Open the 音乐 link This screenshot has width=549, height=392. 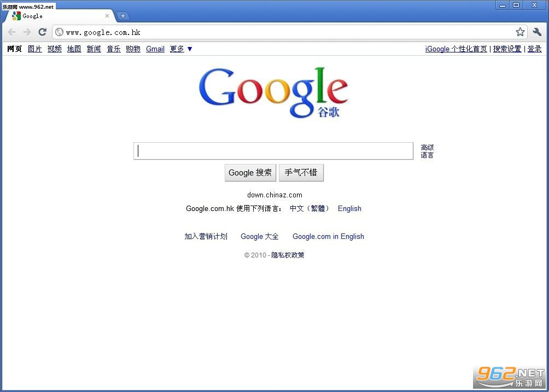pos(113,49)
